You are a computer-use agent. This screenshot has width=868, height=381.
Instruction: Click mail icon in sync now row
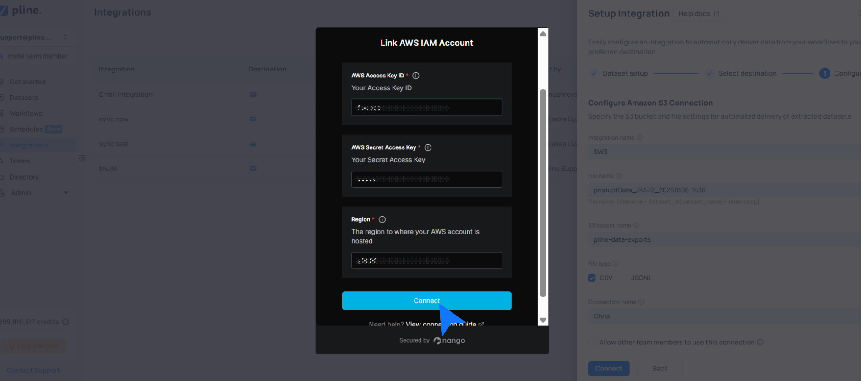[x=252, y=119]
